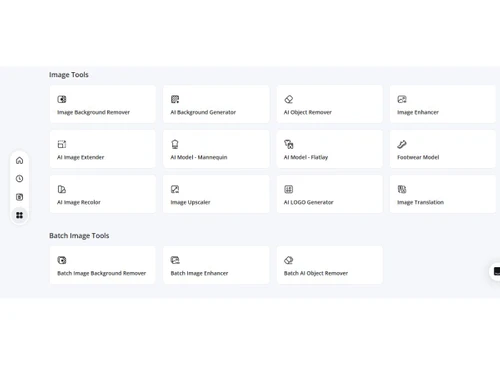Click the AI Model - Flatlay icon
Image resolution: width=500 pixels, height=375 pixels.
point(289,144)
